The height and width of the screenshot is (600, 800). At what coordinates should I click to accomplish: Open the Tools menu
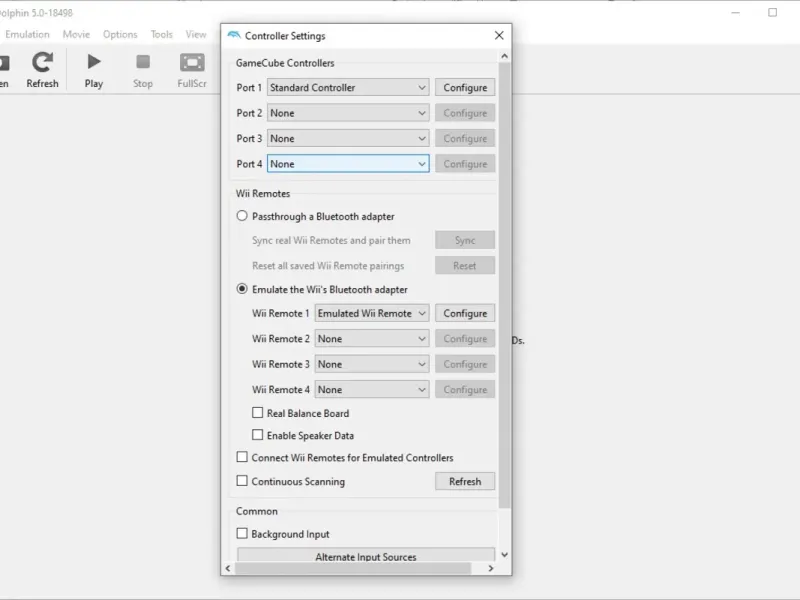pyautogui.click(x=161, y=34)
